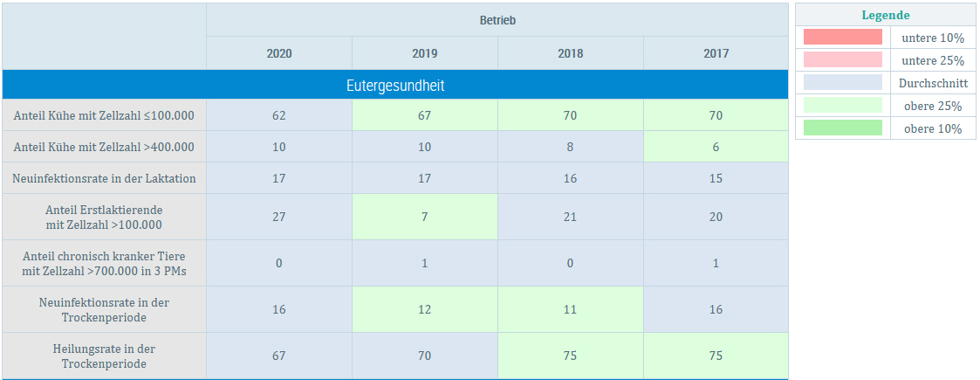This screenshot has width=980, height=380.
Task: Click the 2020 column header
Action: [x=279, y=53]
